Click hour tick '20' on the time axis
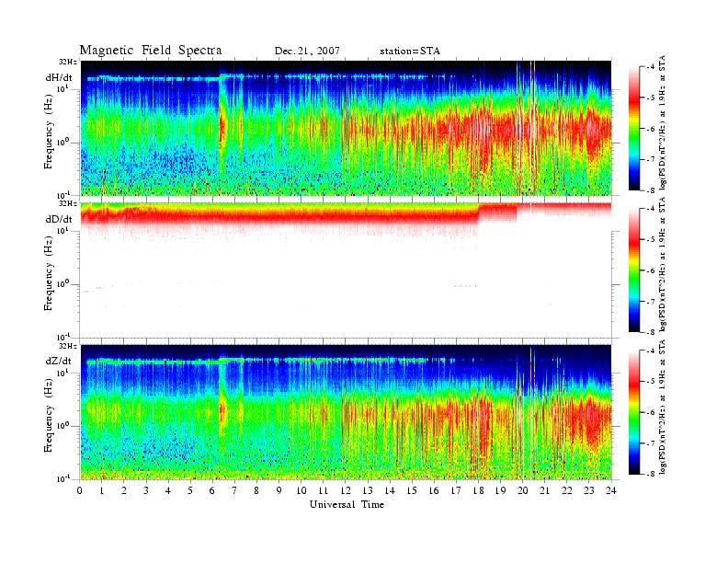The height and width of the screenshot is (563, 728). [x=523, y=491]
